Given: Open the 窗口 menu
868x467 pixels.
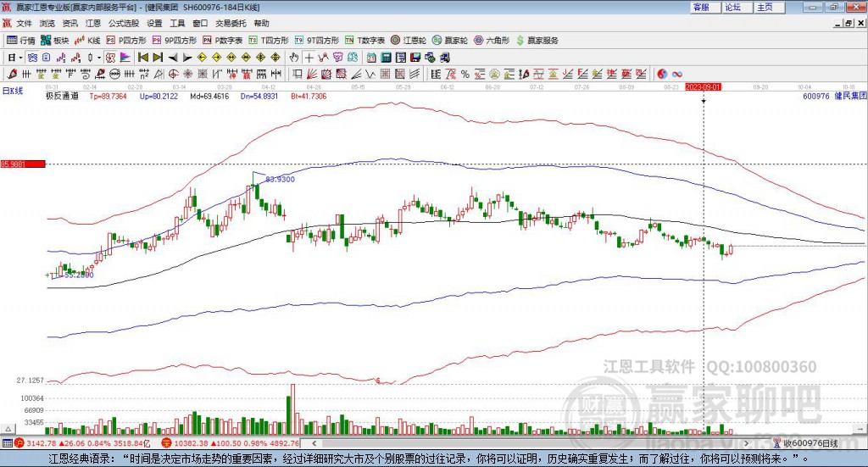Looking at the screenshot, I should point(200,23).
